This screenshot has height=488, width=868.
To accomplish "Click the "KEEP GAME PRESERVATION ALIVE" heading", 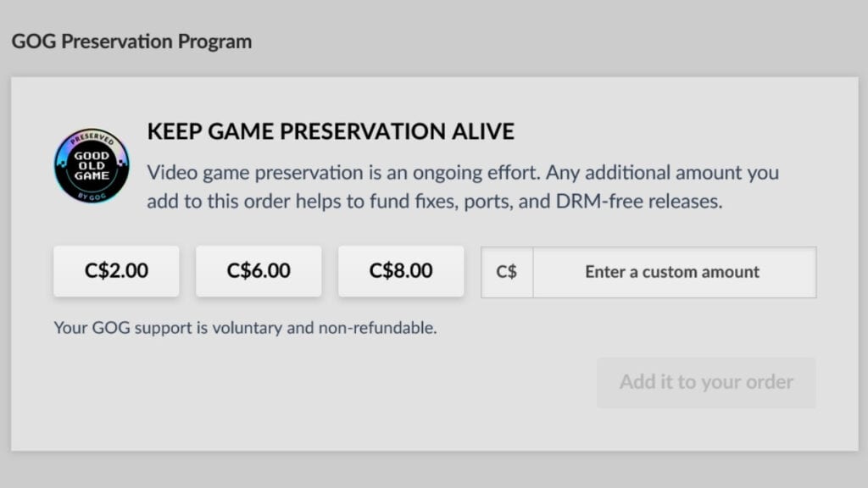I will coord(331,131).
